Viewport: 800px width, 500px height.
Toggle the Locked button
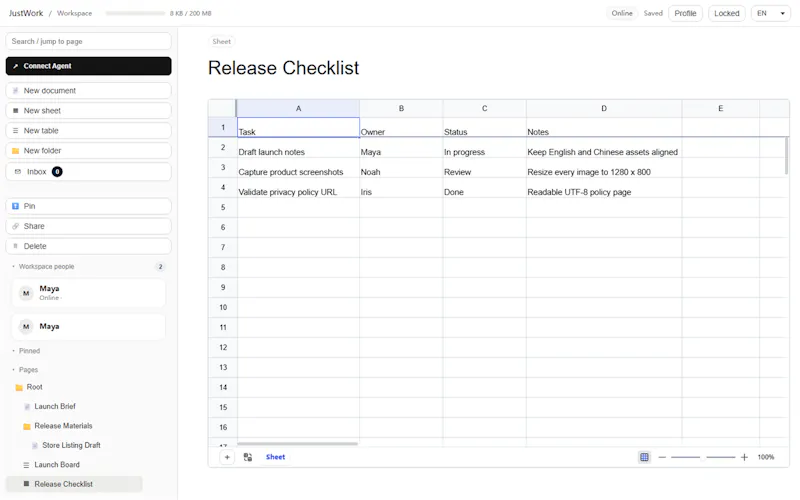coord(726,13)
